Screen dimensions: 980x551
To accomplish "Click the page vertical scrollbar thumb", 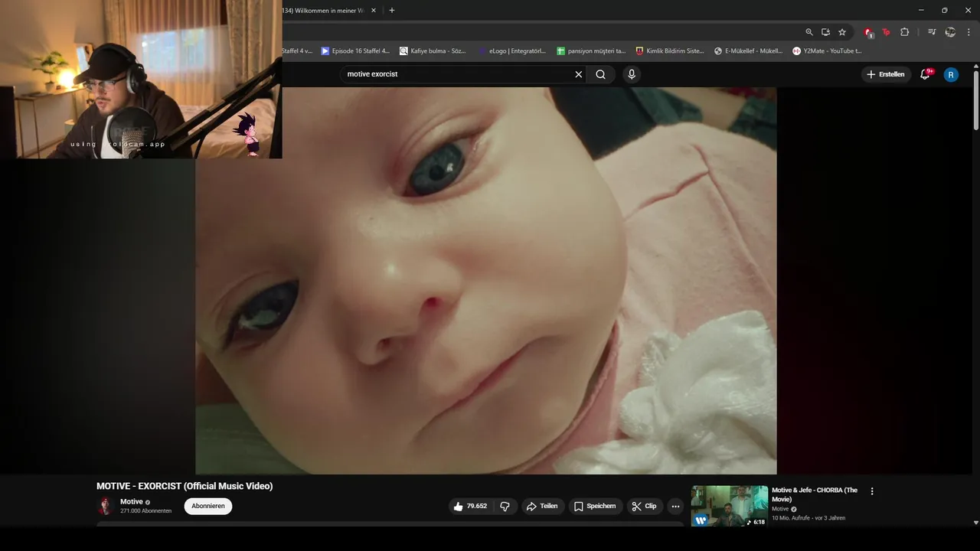I will point(975,100).
